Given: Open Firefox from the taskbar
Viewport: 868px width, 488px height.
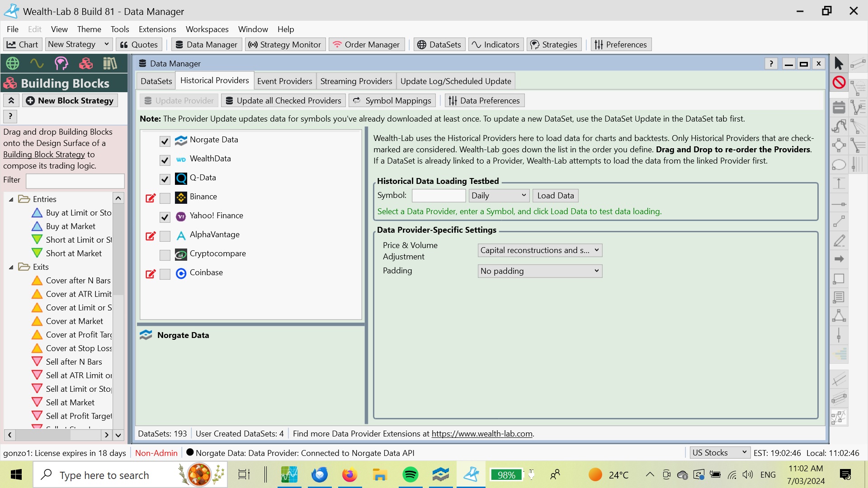Looking at the screenshot, I should pos(349,474).
